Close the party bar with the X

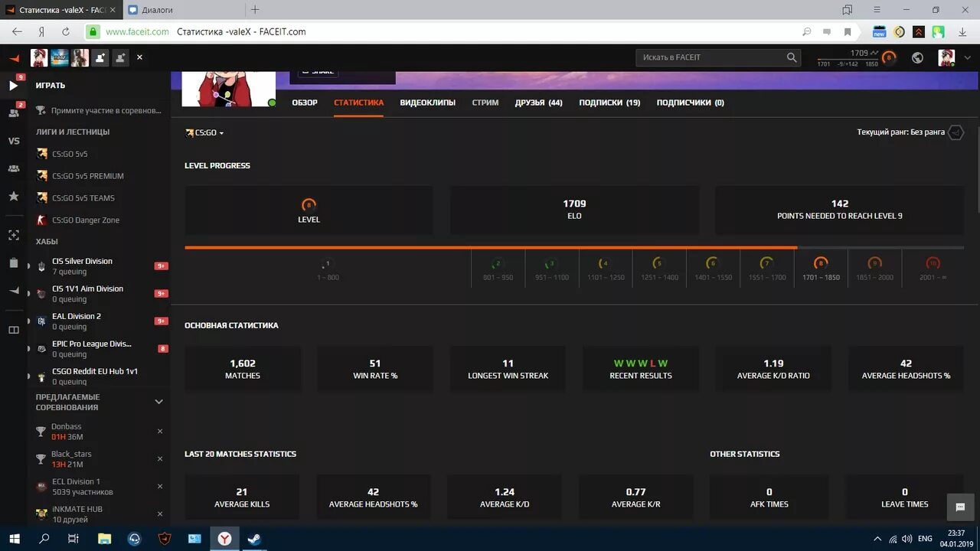(x=139, y=57)
